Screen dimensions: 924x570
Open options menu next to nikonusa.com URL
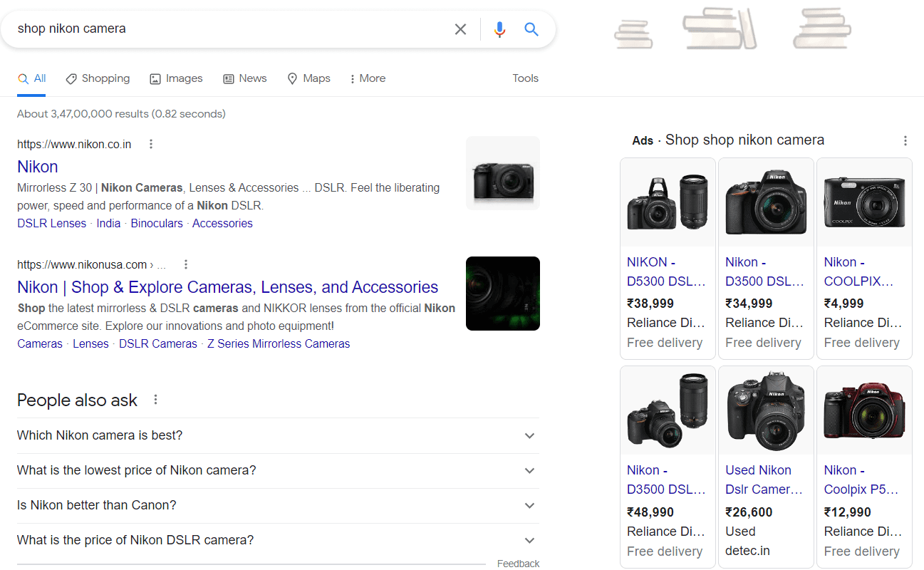click(x=186, y=264)
